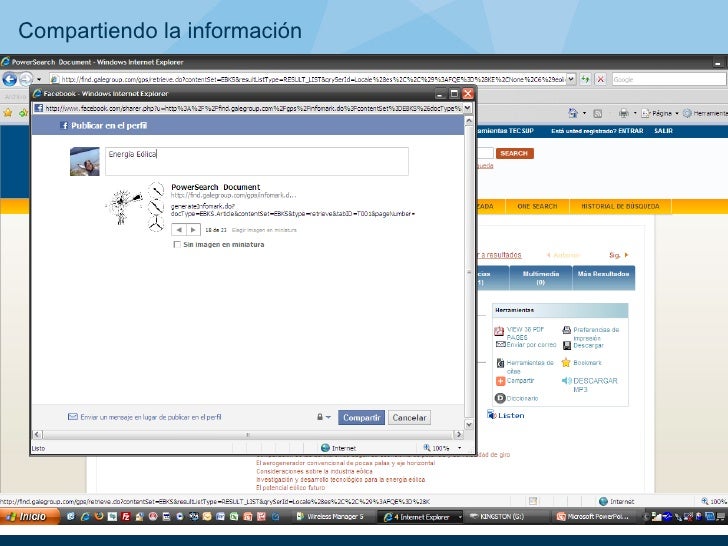Click the vertical scrollbar down arrow in Facebook window
Viewport: 728px width, 546px height.
click(469, 424)
